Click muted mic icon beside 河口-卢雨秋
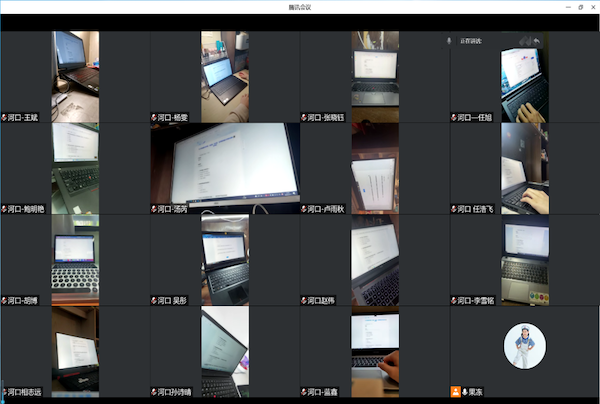Viewport: 600px width, 404px height. pos(304,209)
